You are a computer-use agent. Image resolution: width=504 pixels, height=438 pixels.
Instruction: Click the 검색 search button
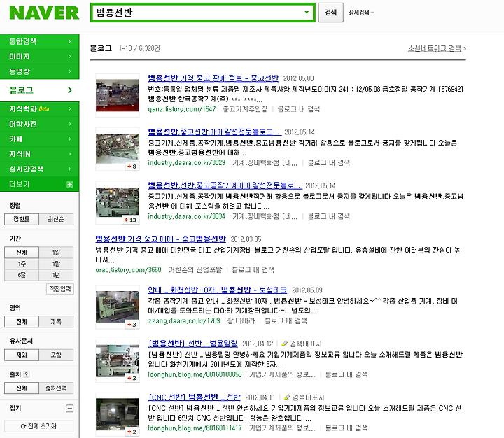[x=330, y=13]
